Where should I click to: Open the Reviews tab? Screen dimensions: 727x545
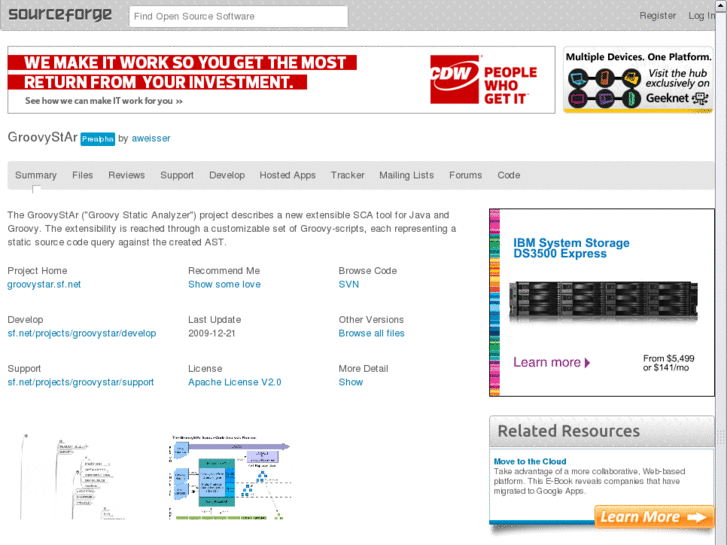pyautogui.click(x=127, y=175)
